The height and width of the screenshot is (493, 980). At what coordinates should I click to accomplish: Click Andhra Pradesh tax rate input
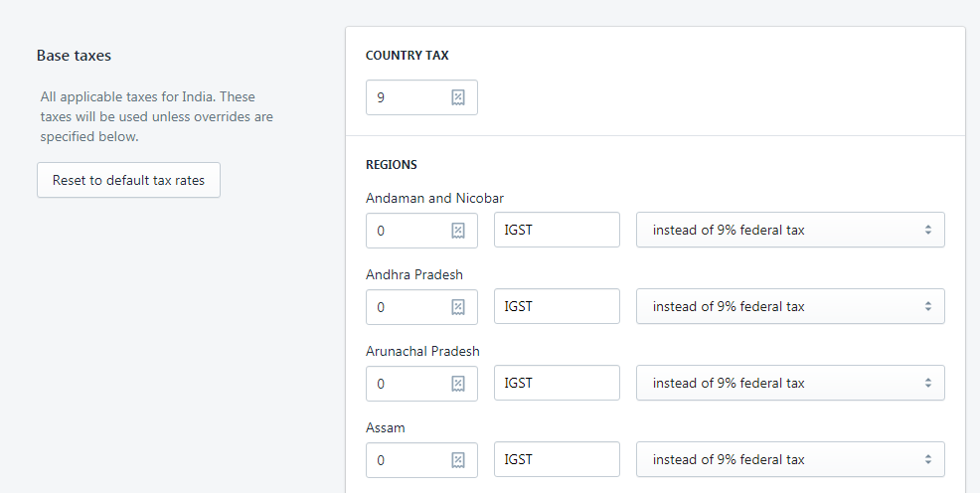408,306
